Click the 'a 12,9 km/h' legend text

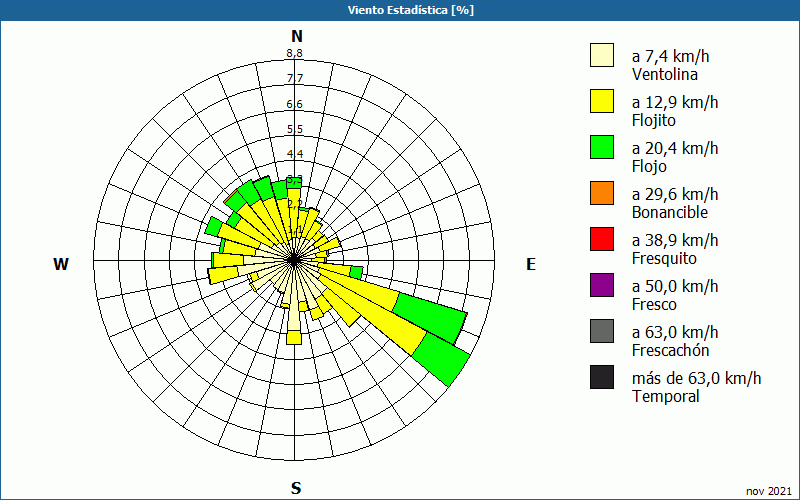(674, 102)
